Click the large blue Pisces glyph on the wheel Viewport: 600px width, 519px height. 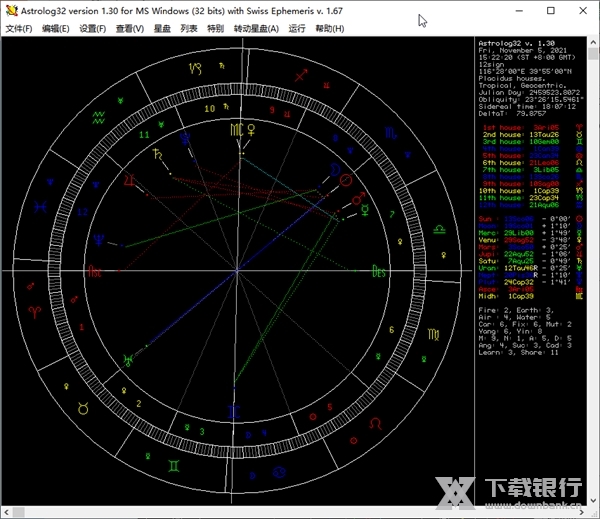40,207
